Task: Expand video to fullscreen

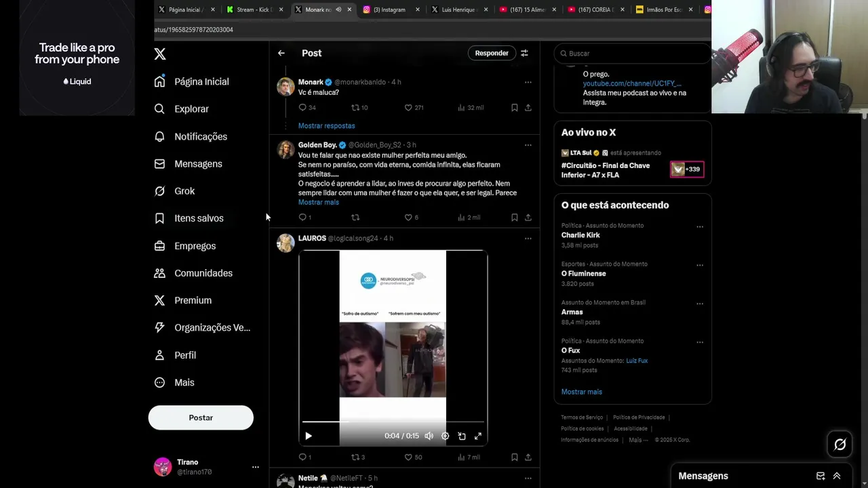Action: click(x=478, y=436)
